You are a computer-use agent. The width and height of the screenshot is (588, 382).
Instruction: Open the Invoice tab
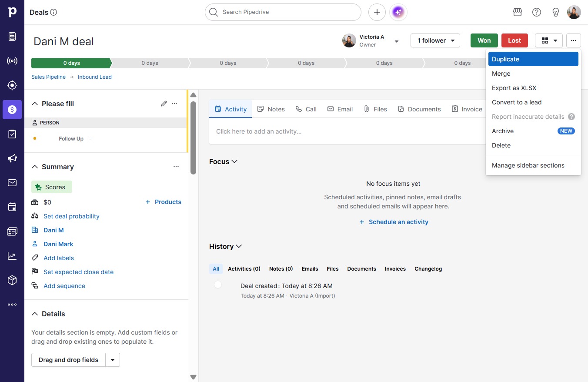tap(467, 109)
